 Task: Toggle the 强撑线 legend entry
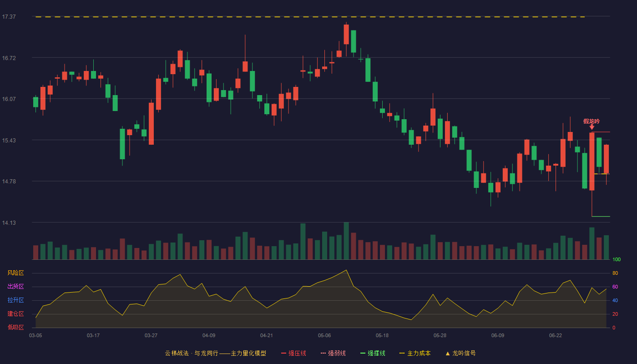[373, 353]
